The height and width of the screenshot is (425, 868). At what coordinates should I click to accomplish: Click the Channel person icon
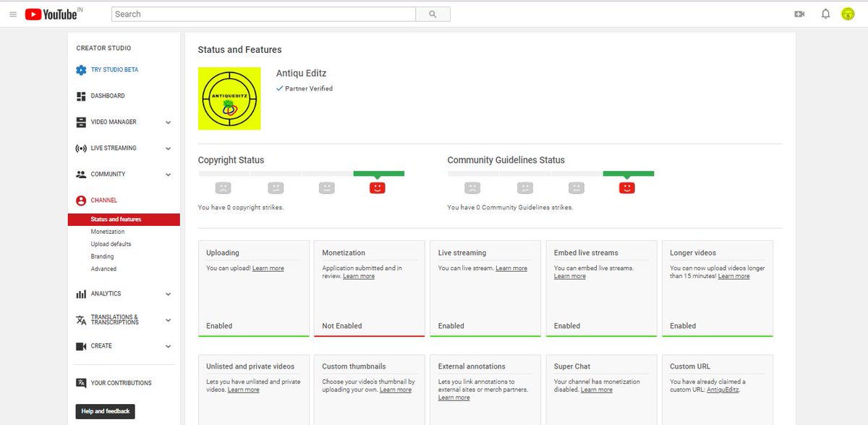[81, 201]
